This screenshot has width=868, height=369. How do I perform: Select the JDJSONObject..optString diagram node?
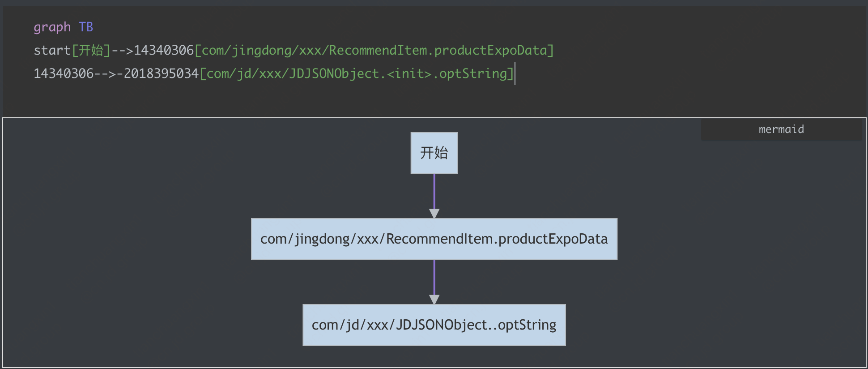434,325
